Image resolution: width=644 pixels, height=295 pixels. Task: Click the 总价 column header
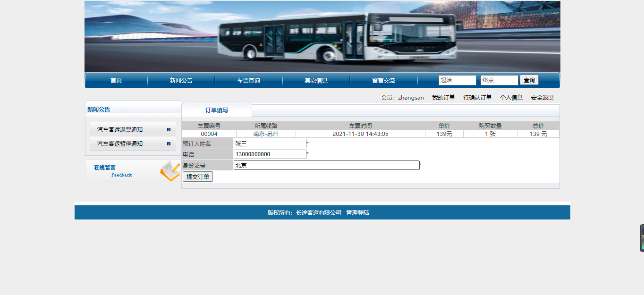point(538,126)
